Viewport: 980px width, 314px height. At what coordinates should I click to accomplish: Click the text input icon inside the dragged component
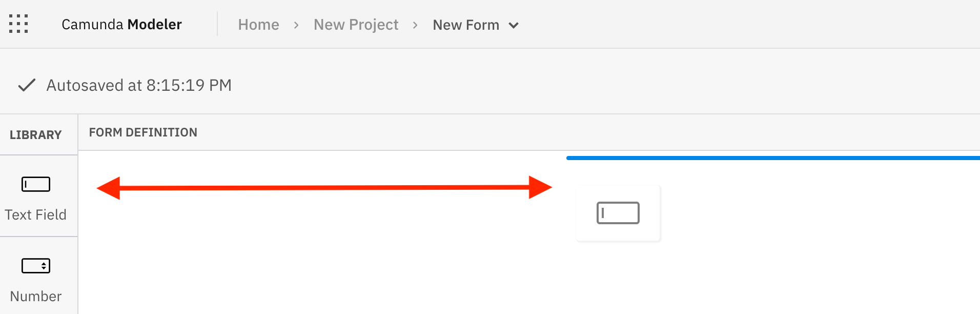(x=618, y=212)
